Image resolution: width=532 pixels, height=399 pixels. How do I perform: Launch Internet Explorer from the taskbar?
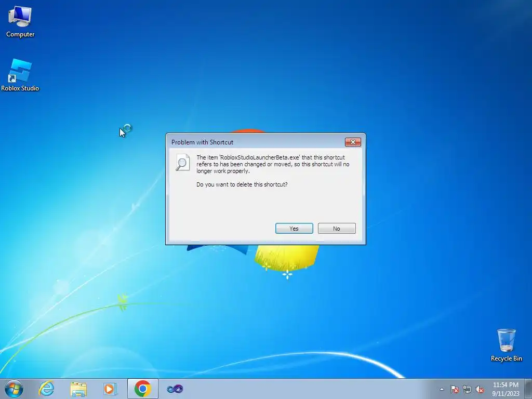point(46,389)
